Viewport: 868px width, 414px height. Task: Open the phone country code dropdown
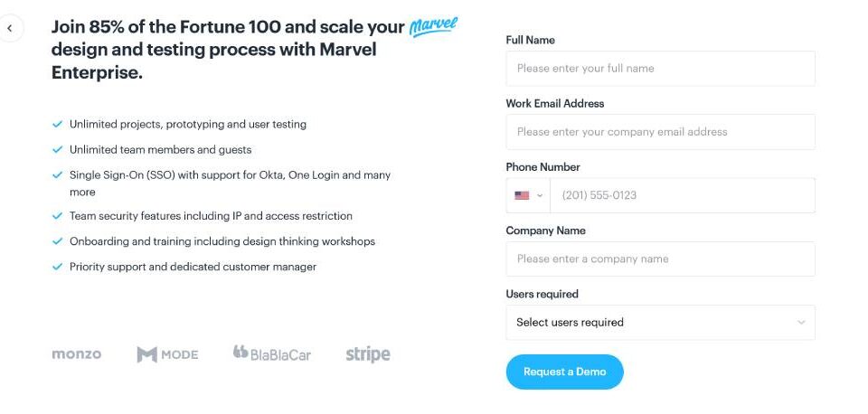click(529, 195)
